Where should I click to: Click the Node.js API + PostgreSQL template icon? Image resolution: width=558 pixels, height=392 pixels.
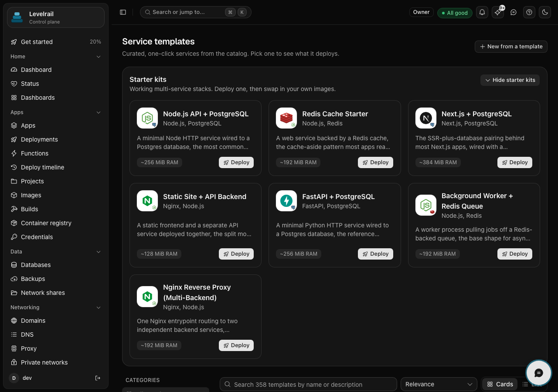[147, 118]
